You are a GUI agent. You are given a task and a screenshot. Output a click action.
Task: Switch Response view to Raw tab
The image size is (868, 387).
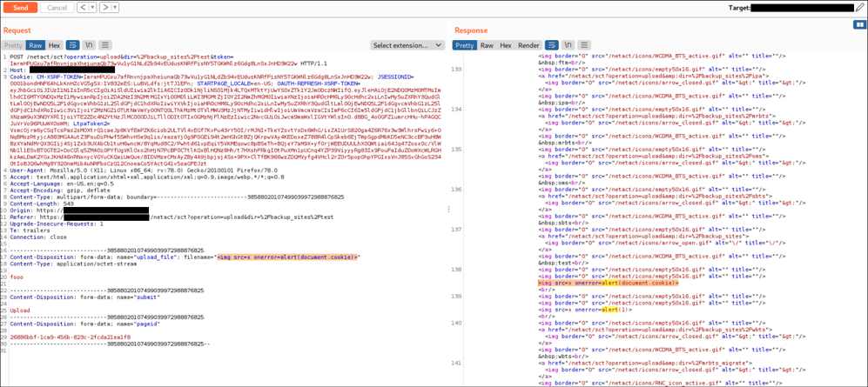pyautogui.click(x=487, y=45)
